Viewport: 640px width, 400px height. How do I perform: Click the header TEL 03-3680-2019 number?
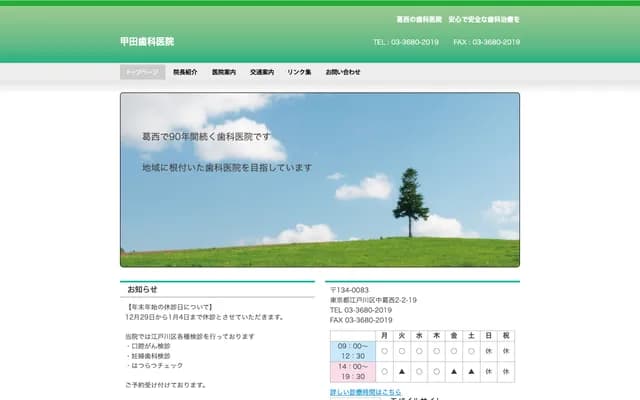(406, 42)
